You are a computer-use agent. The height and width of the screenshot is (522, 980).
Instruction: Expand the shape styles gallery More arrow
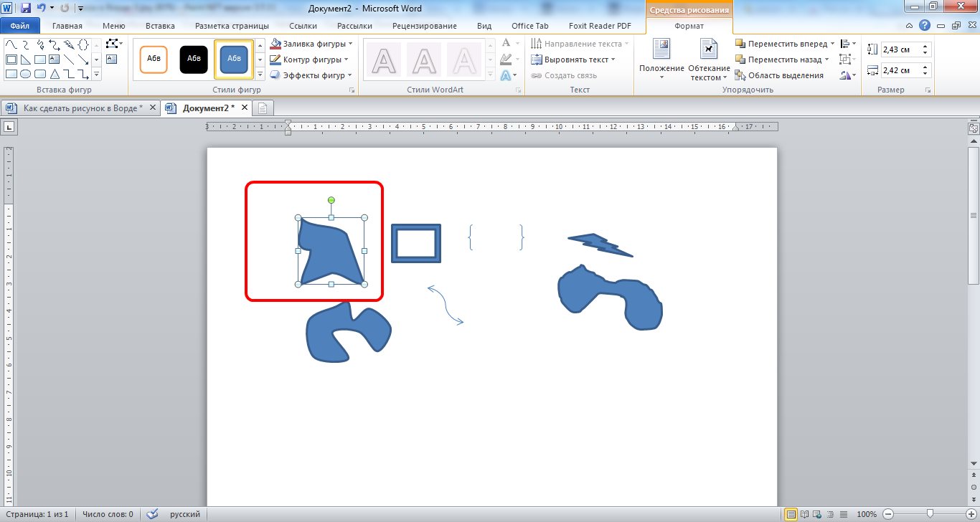260,74
